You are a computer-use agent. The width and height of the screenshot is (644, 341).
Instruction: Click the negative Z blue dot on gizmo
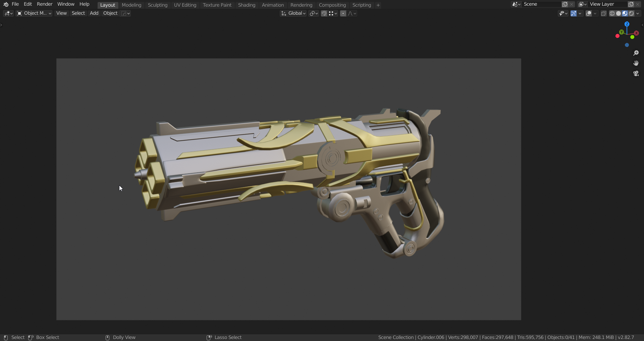coord(627,45)
